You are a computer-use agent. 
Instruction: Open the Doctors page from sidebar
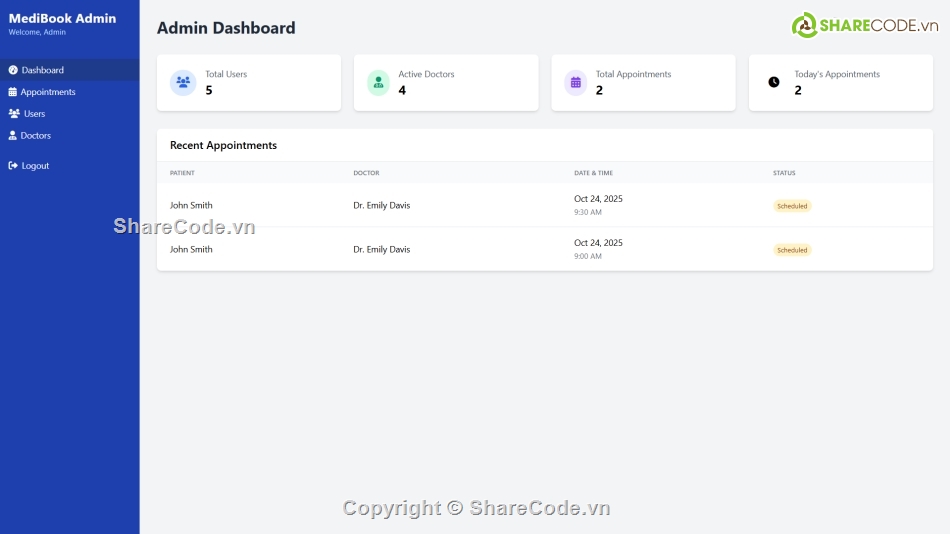coord(36,135)
